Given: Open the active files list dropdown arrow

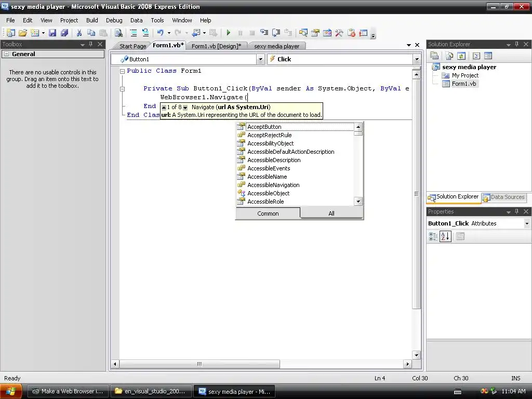Looking at the screenshot, I should click(409, 45).
